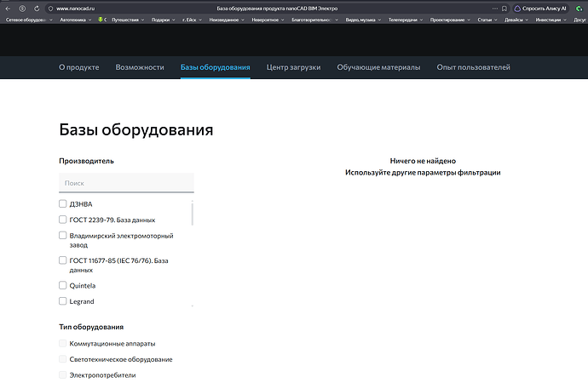The image size is (588, 383).
Task: Open the Подарки bookmarks folder
Action: point(163,20)
